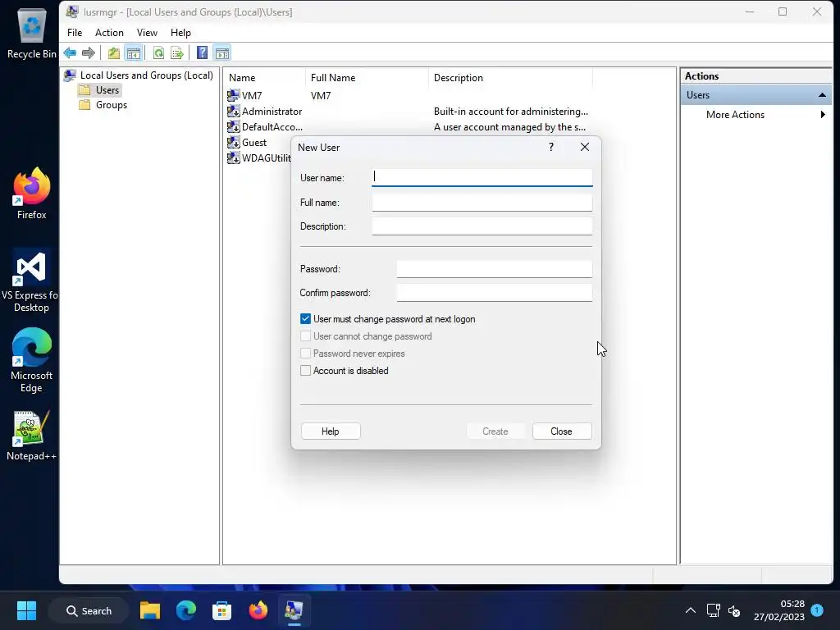Click the network status tray icon
This screenshot has width=840, height=630.
tap(713, 610)
